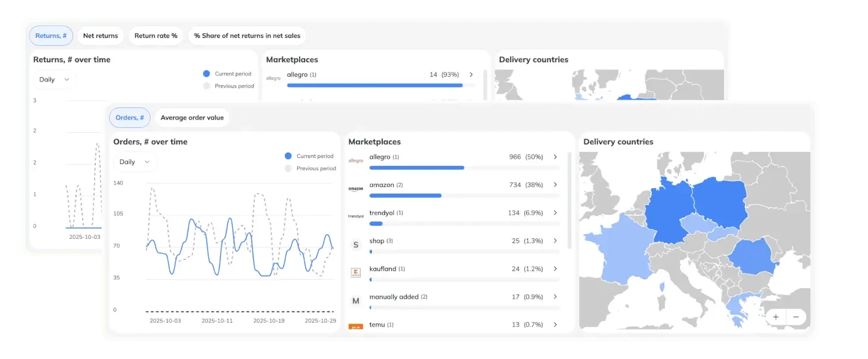
Task: Switch to the Net returns tab
Action: 100,35
